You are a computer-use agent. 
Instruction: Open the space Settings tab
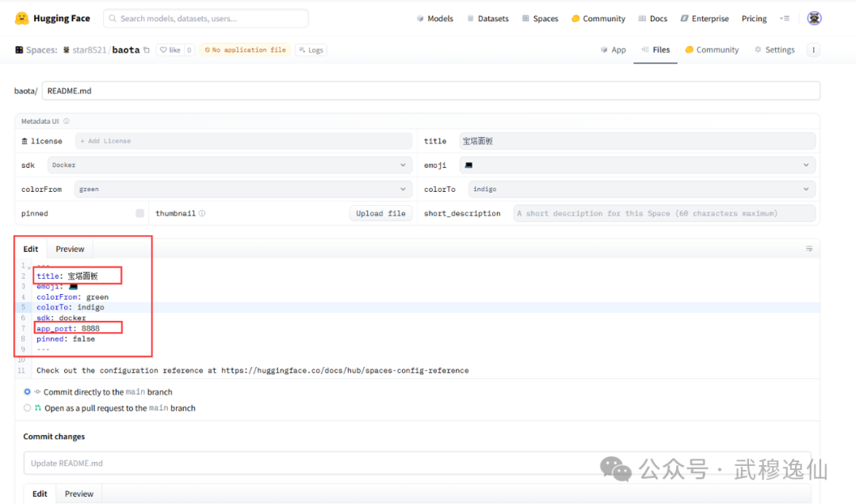774,50
